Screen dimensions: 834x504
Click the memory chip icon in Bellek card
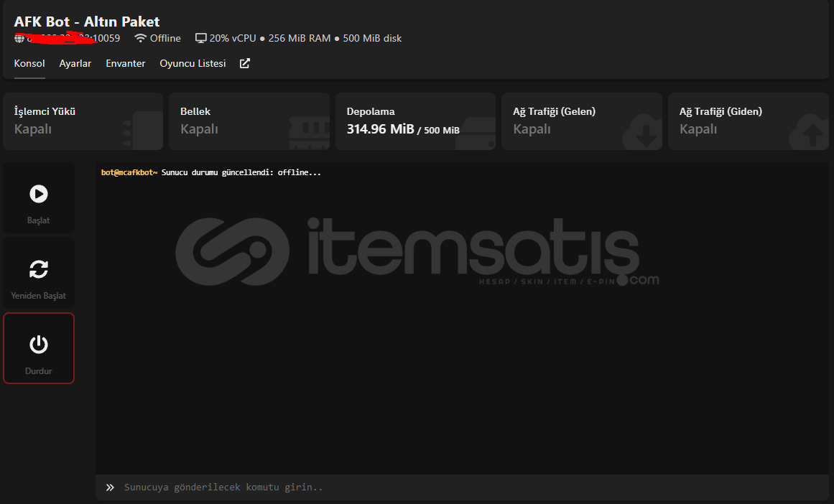pyautogui.click(x=310, y=131)
